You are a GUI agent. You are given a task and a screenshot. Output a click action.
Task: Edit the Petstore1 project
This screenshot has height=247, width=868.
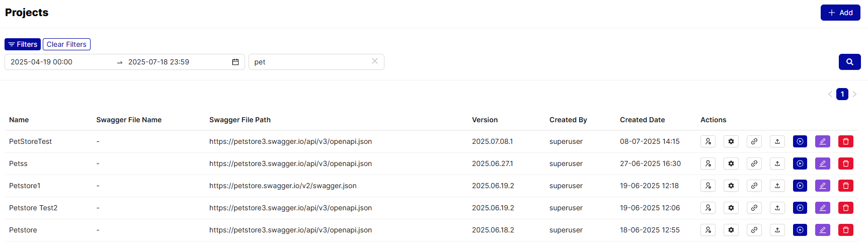(822, 186)
